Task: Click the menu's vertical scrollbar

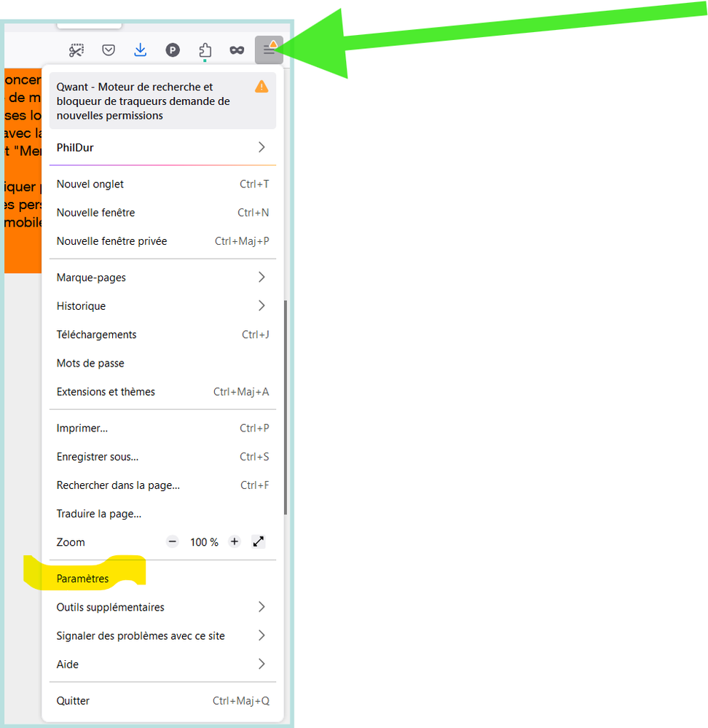Action: (286, 407)
